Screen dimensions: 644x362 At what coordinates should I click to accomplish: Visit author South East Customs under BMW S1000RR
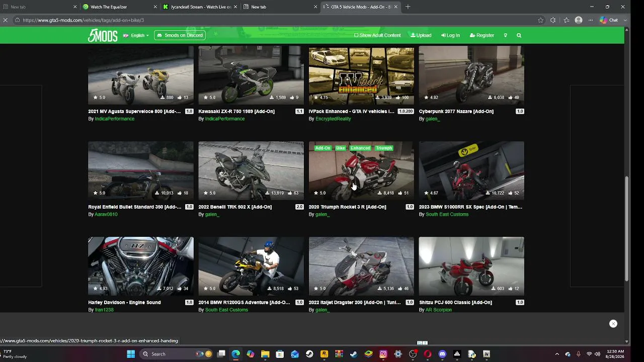[x=447, y=215]
